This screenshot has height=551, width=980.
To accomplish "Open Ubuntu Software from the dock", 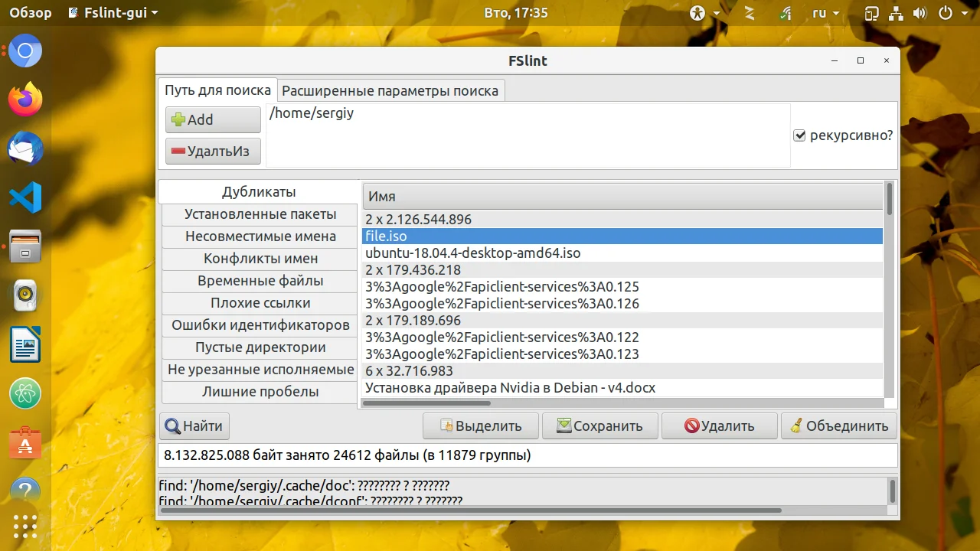I will [25, 442].
